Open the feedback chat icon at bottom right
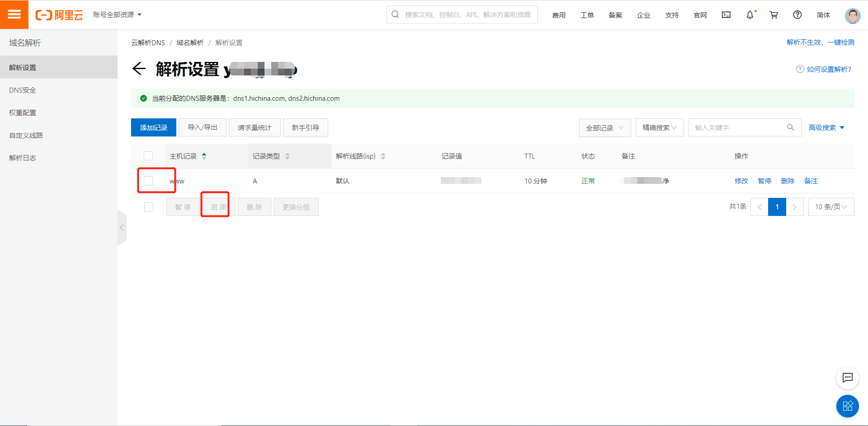This screenshot has height=426, width=868. (x=848, y=378)
